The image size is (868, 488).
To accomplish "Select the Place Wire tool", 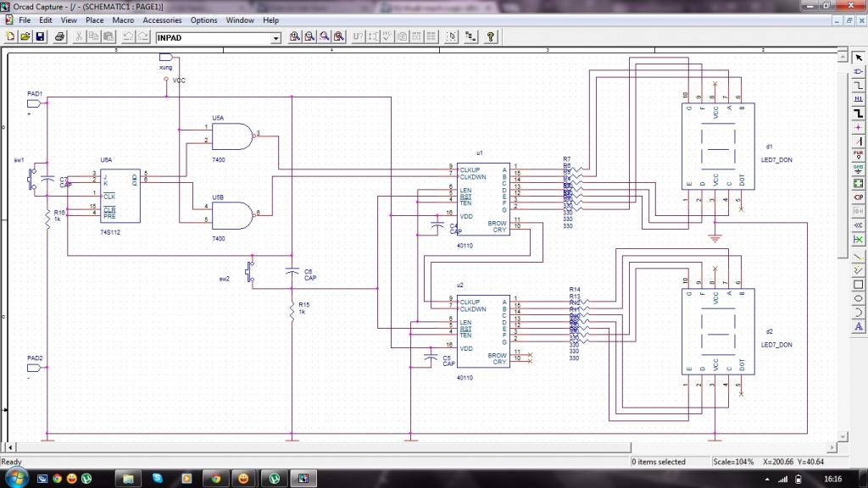I will pyautogui.click(x=859, y=85).
